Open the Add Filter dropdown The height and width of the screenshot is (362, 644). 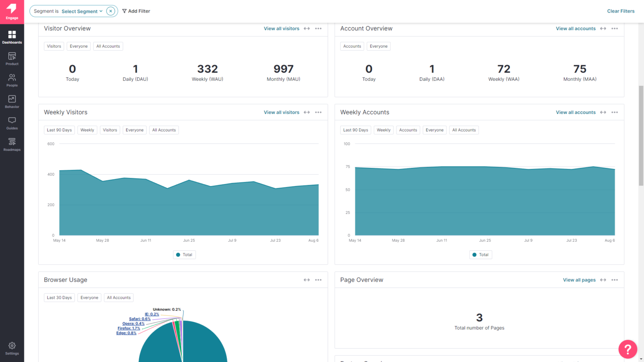point(136,11)
